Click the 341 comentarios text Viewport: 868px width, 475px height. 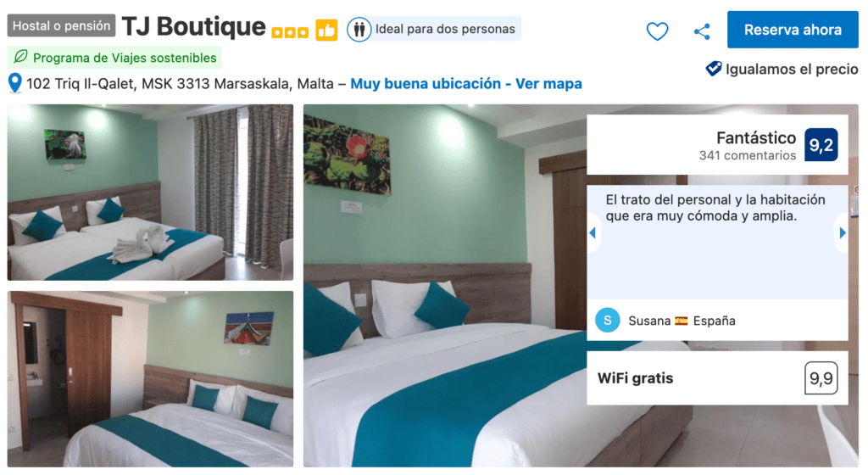tap(748, 155)
